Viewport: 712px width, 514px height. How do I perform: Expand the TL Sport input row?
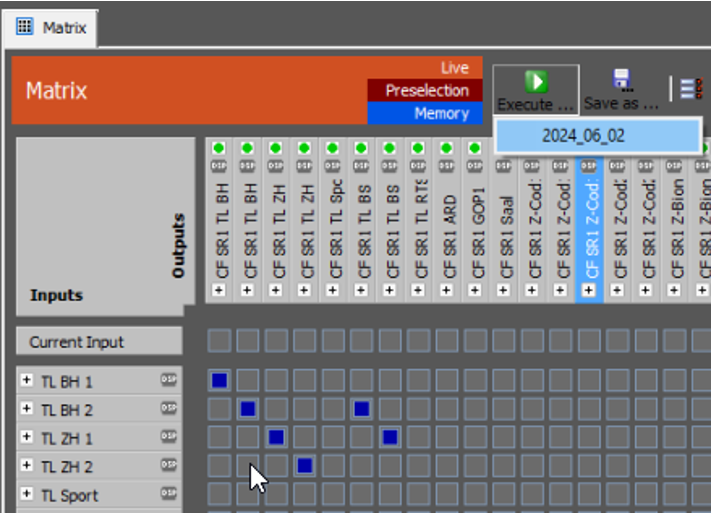(x=27, y=494)
